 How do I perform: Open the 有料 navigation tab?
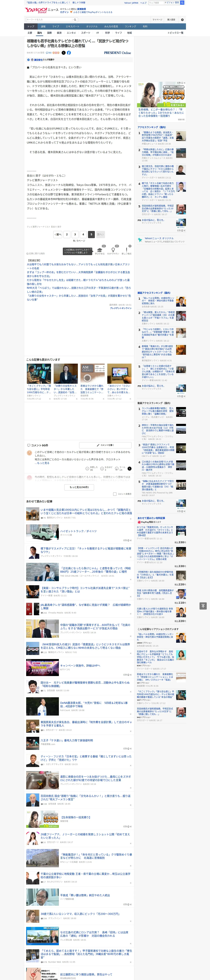click(x=145, y=27)
